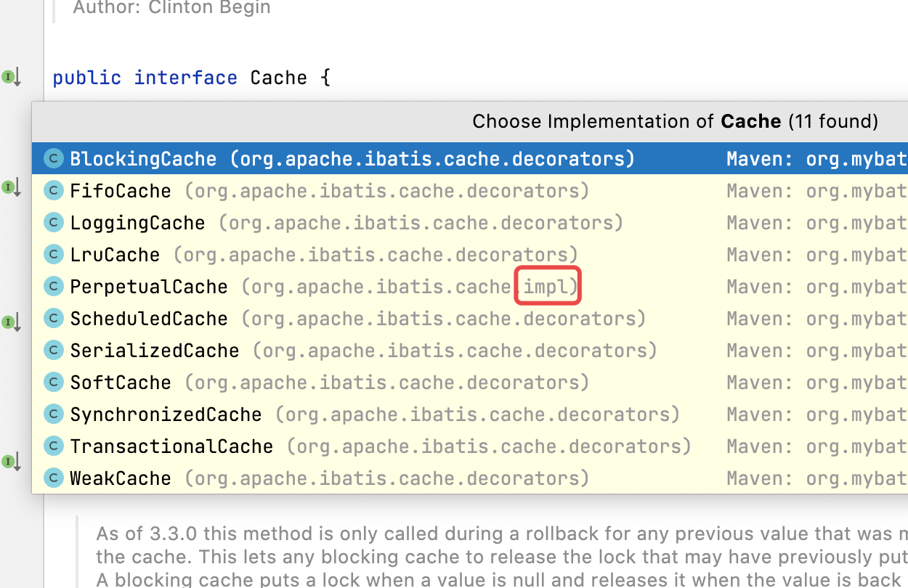Click the SerializedCache class icon
This screenshot has width=908, height=588.
[53, 351]
